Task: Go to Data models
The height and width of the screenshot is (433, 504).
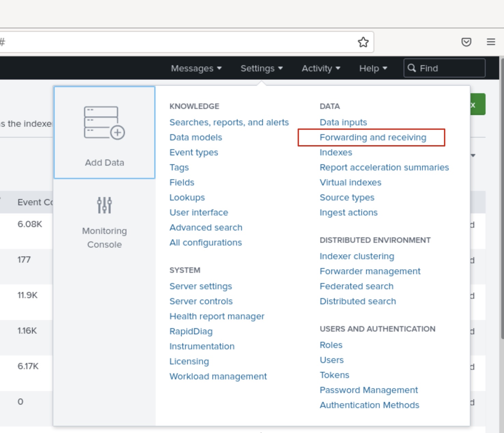Action: click(x=196, y=137)
